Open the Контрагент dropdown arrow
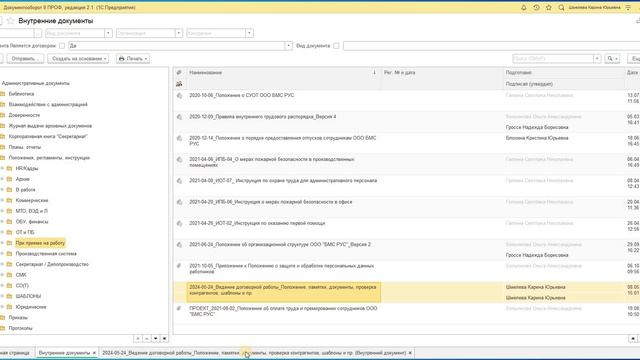 249,33
